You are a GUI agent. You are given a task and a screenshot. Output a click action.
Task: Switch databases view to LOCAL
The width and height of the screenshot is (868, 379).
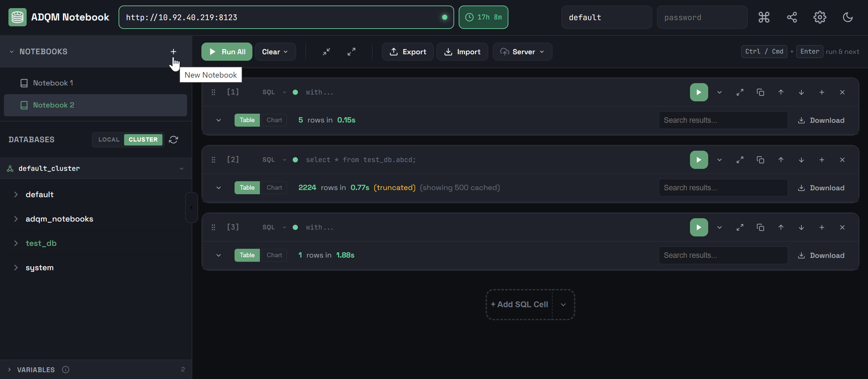click(108, 139)
